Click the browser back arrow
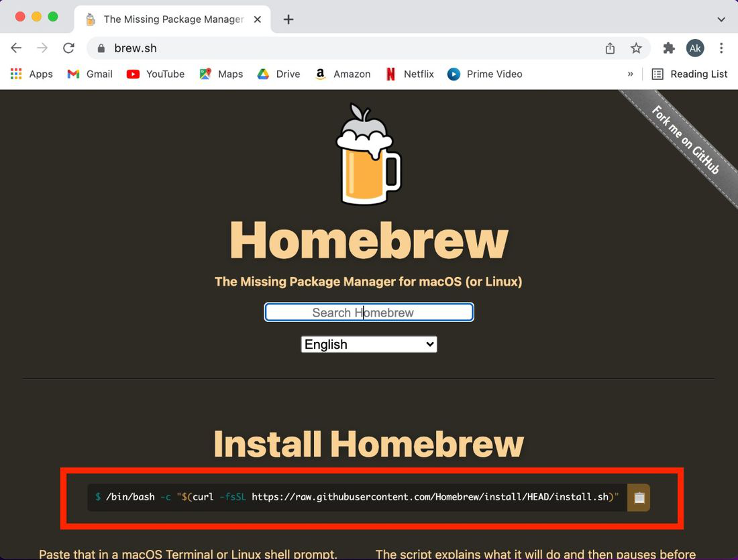The height and width of the screenshot is (560, 738). 16,48
